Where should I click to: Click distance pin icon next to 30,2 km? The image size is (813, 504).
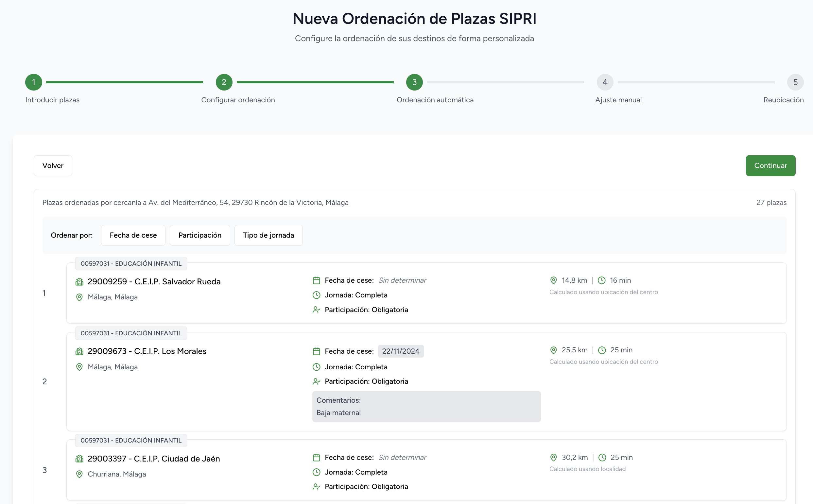coord(554,458)
